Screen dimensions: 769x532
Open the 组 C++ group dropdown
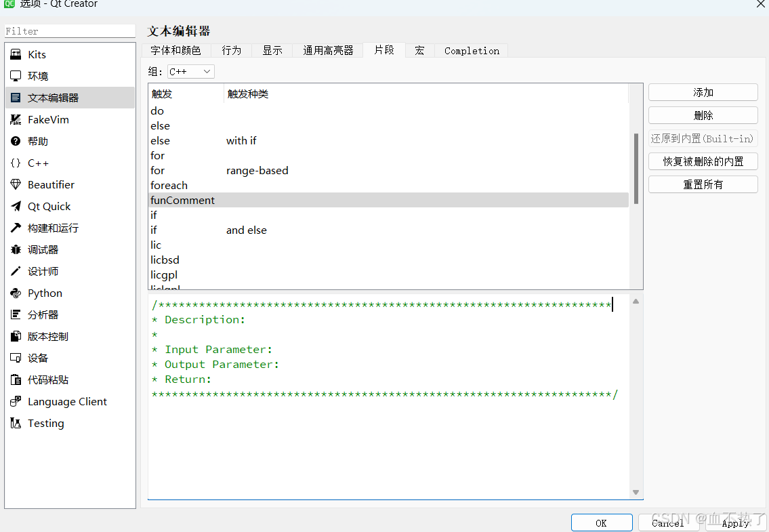[191, 72]
